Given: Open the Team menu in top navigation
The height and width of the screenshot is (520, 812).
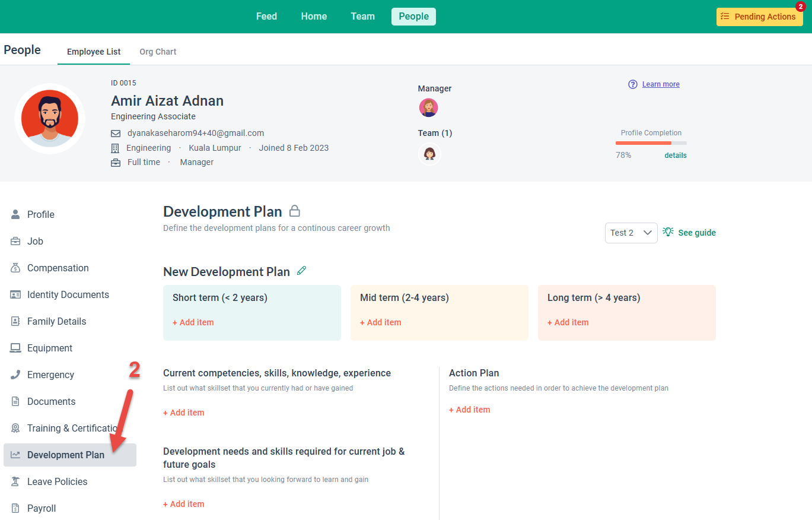Looking at the screenshot, I should [x=362, y=17].
